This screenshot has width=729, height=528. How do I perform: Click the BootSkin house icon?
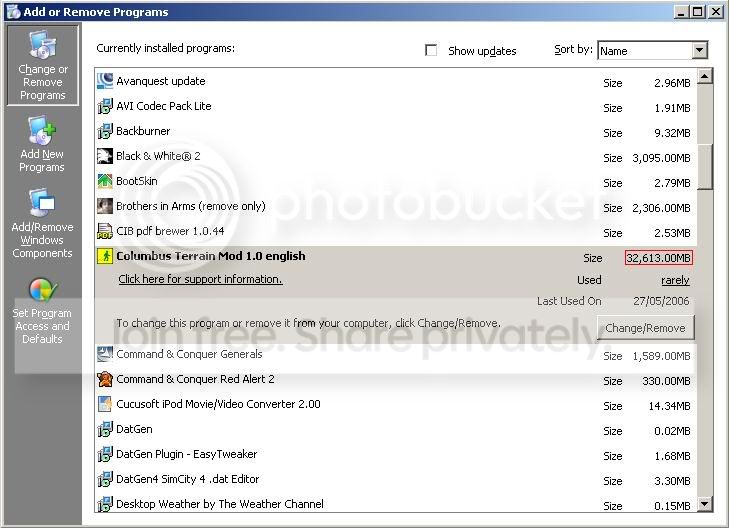pyautogui.click(x=105, y=181)
